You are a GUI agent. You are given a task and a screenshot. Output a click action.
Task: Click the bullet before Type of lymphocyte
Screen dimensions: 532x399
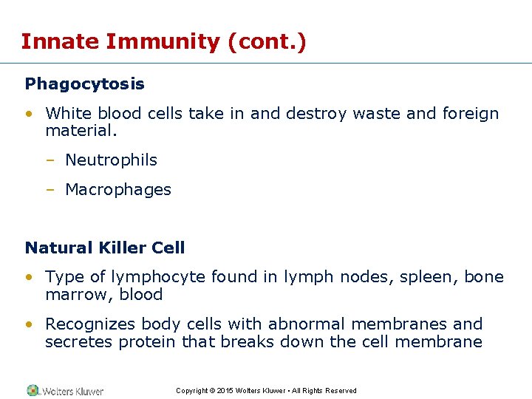[x=29, y=277]
